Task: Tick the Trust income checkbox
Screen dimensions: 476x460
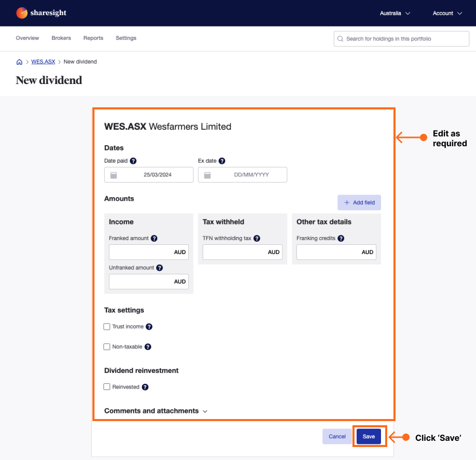Action: click(x=107, y=327)
